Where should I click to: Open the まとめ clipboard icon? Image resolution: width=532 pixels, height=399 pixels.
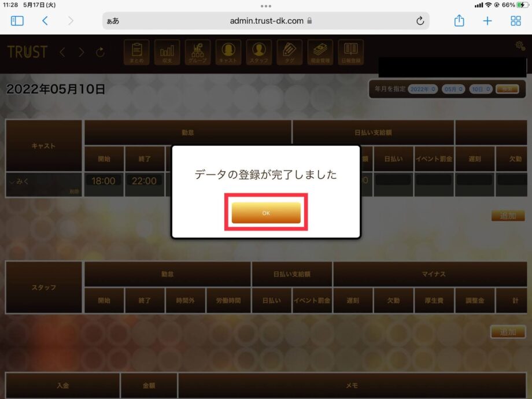[136, 52]
